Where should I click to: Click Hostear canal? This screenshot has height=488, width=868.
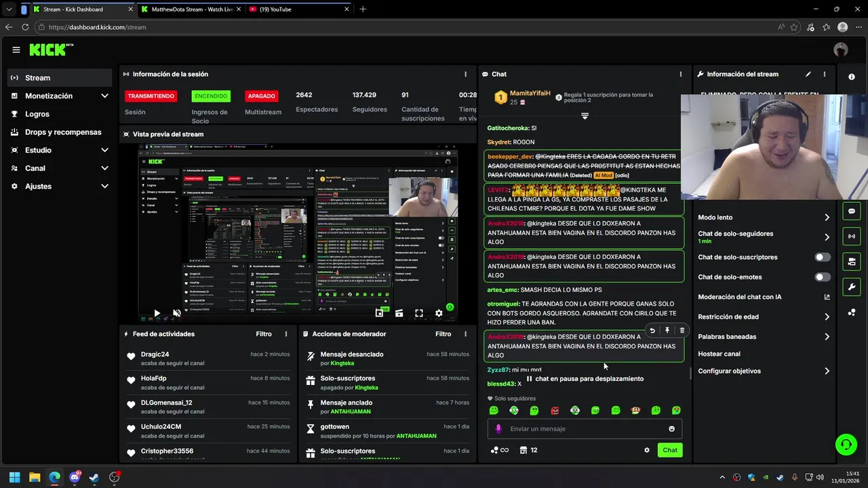point(719,354)
